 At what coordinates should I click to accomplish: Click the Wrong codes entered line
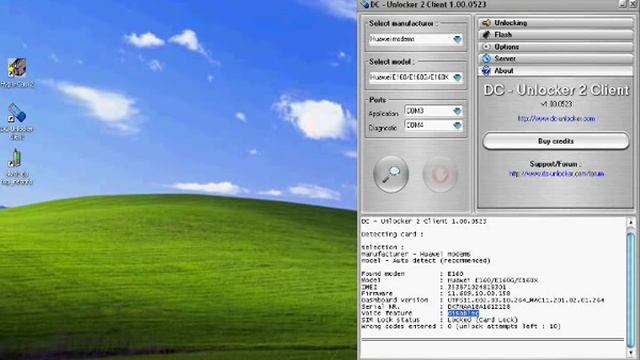click(x=461, y=326)
